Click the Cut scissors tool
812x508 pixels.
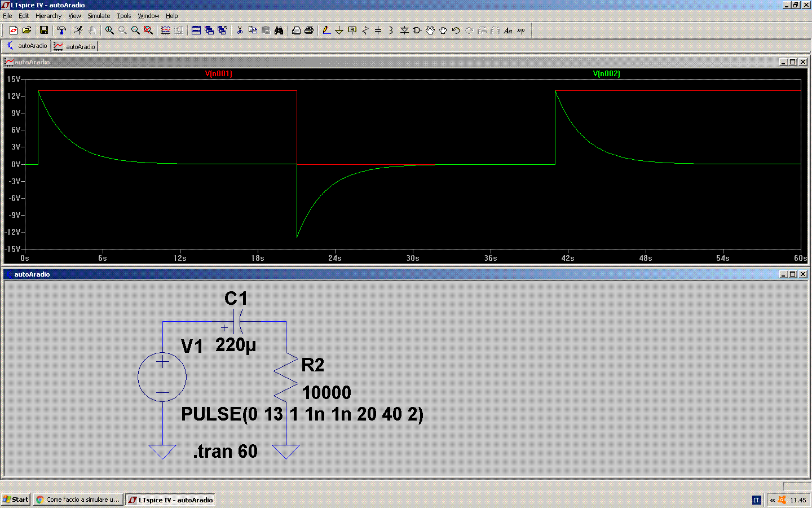[240, 30]
